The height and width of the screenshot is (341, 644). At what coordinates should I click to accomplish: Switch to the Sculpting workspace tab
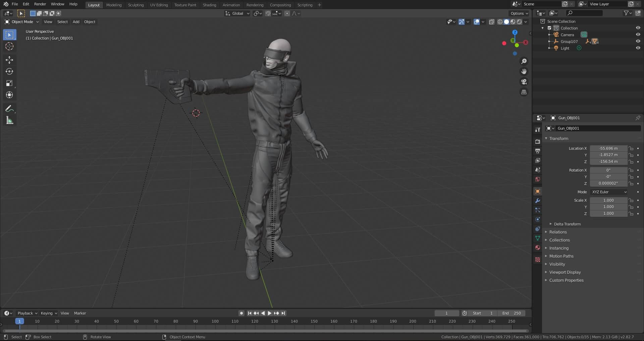[x=136, y=5]
